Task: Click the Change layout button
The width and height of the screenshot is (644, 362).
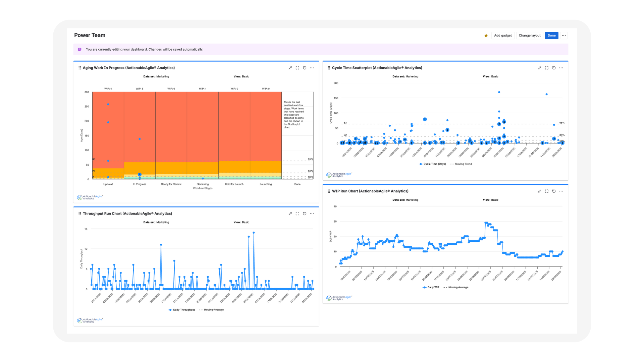Action: [x=530, y=36]
